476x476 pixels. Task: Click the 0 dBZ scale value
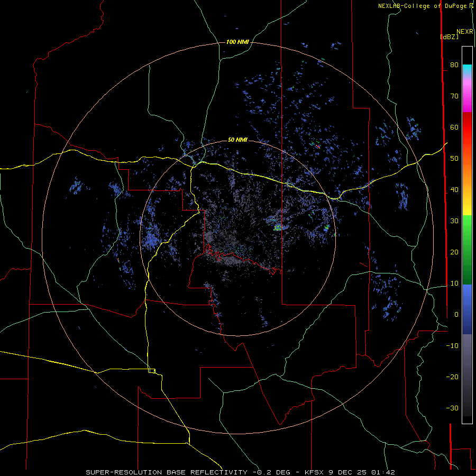[456, 315]
